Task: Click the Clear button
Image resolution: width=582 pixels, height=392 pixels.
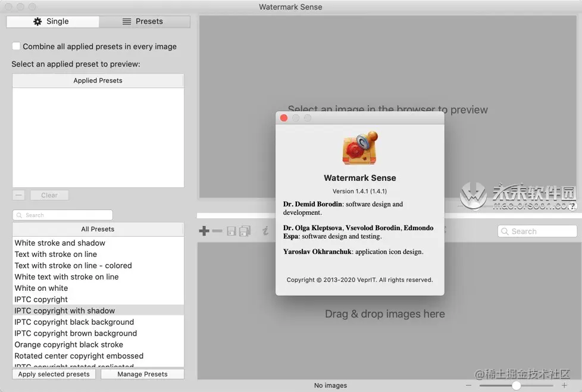Action: [49, 195]
